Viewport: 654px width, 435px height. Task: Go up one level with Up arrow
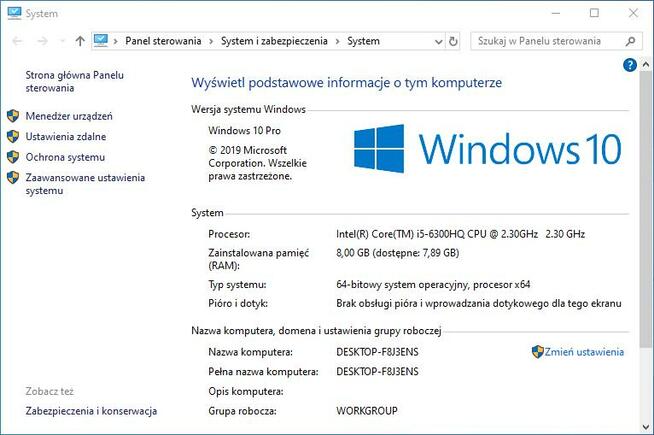(80, 41)
